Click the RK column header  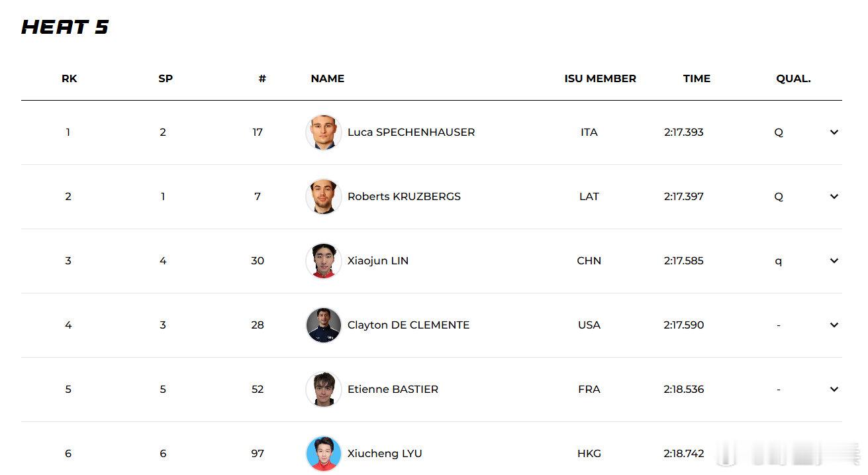[x=69, y=79]
